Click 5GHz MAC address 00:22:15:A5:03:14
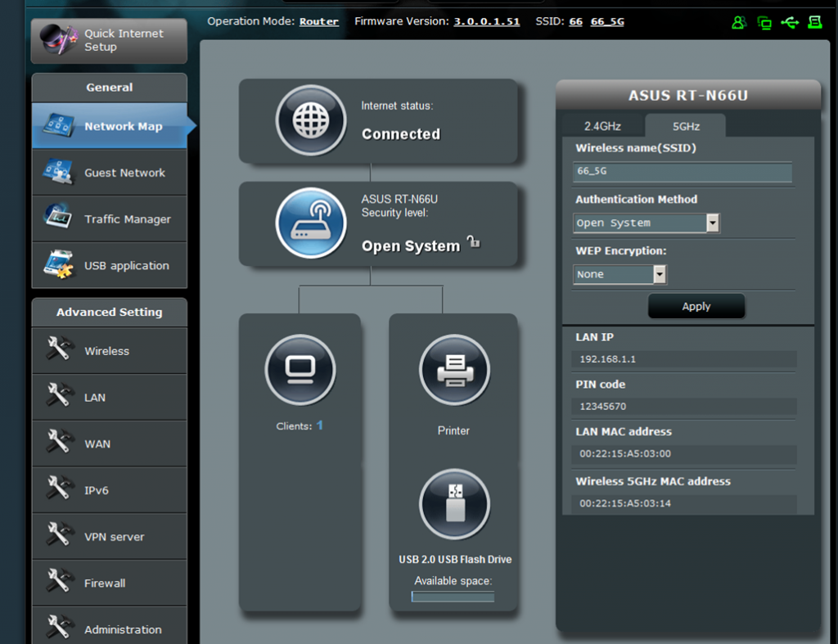Image resolution: width=838 pixels, height=644 pixels. click(x=625, y=503)
